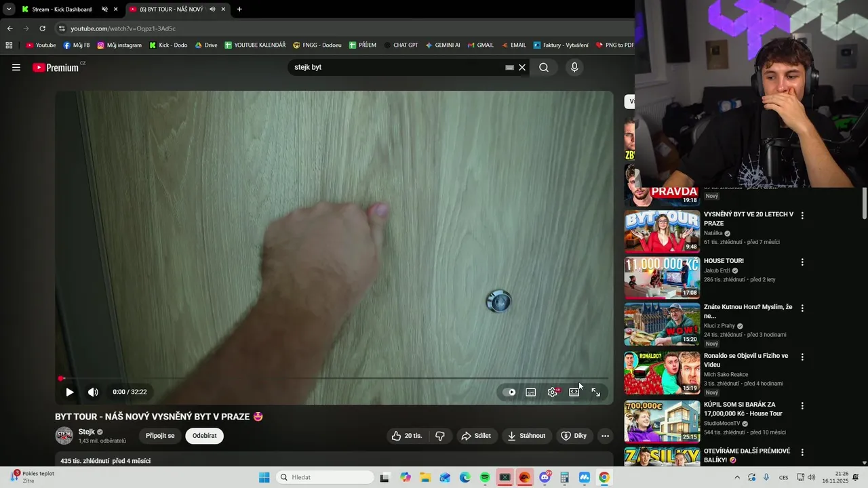Open the browser apps grid
Screen dimensions: 868x488
click(x=9, y=45)
